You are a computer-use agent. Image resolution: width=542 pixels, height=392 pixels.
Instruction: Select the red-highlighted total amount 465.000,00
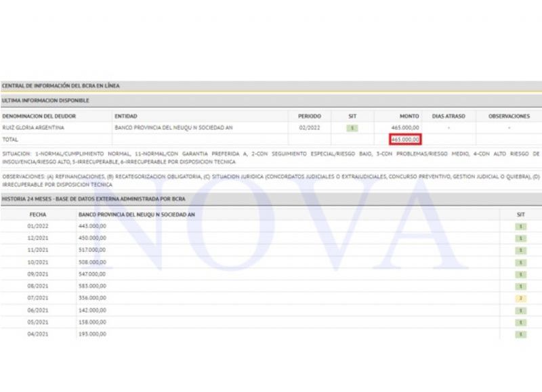pos(406,139)
